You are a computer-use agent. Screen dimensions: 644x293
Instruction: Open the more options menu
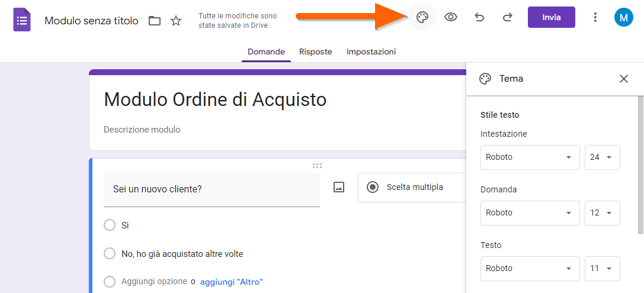click(595, 17)
